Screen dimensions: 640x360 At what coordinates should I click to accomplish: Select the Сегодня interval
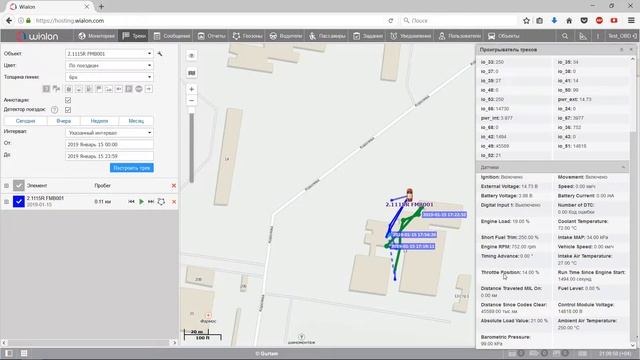pos(25,121)
